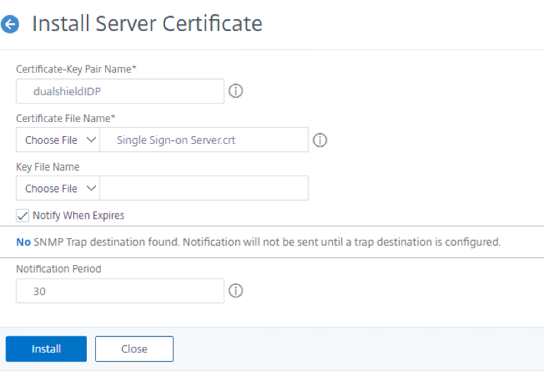Click the Install Server Certificate page heading
544x392 pixels.
click(147, 24)
